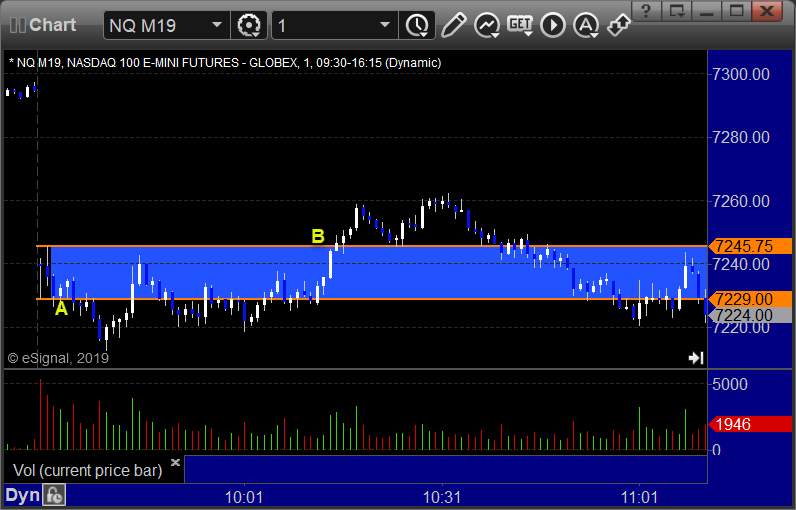
Task: Open the GET tools menu icon
Action: [x=520, y=25]
